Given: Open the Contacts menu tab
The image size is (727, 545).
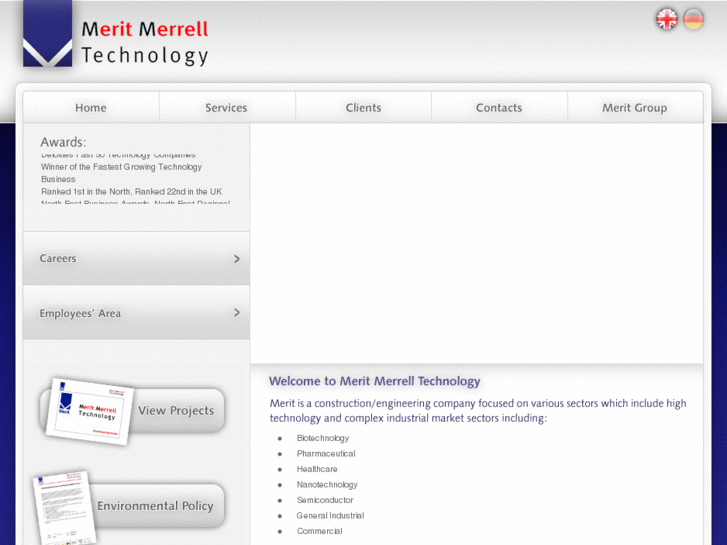Looking at the screenshot, I should 499,108.
